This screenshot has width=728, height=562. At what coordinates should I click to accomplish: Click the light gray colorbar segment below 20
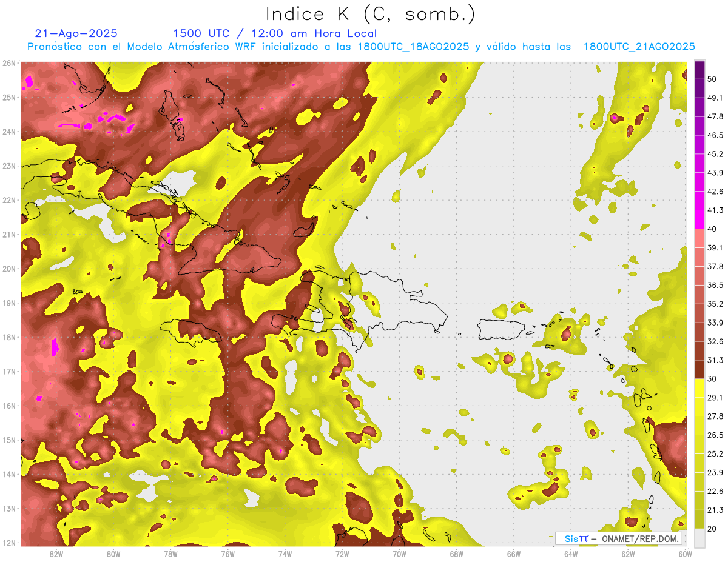pos(699,538)
